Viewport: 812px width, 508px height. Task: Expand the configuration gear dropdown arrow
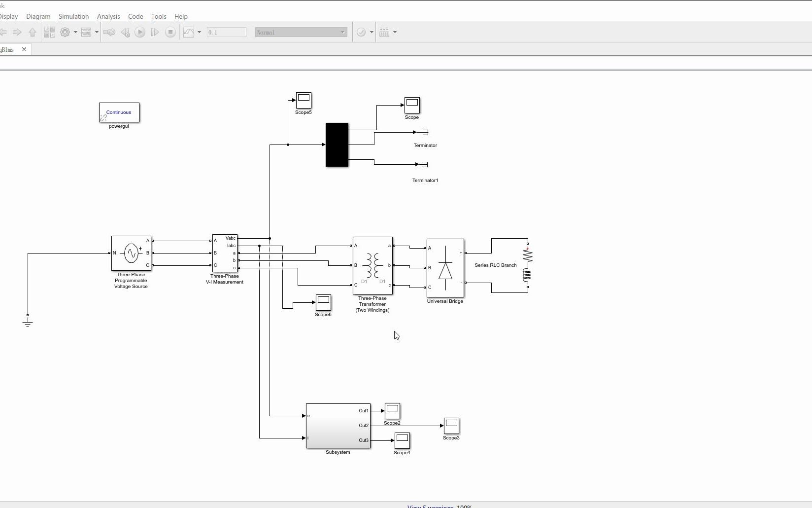(x=75, y=32)
